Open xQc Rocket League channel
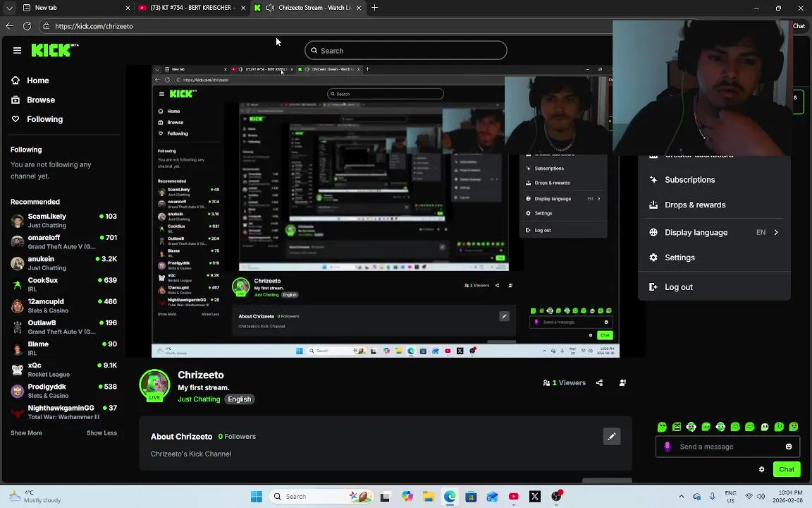Image resolution: width=812 pixels, height=508 pixels. pyautogui.click(x=63, y=369)
